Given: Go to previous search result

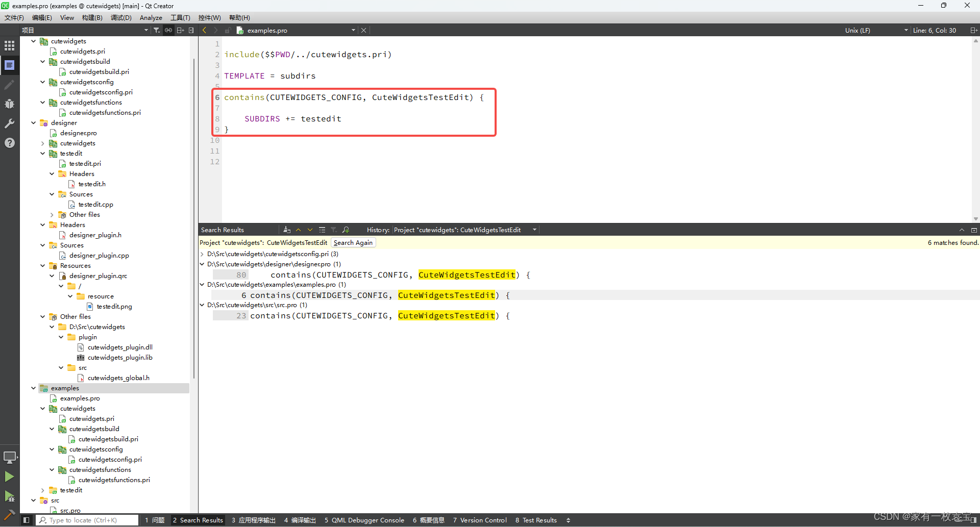Looking at the screenshot, I should click(299, 230).
